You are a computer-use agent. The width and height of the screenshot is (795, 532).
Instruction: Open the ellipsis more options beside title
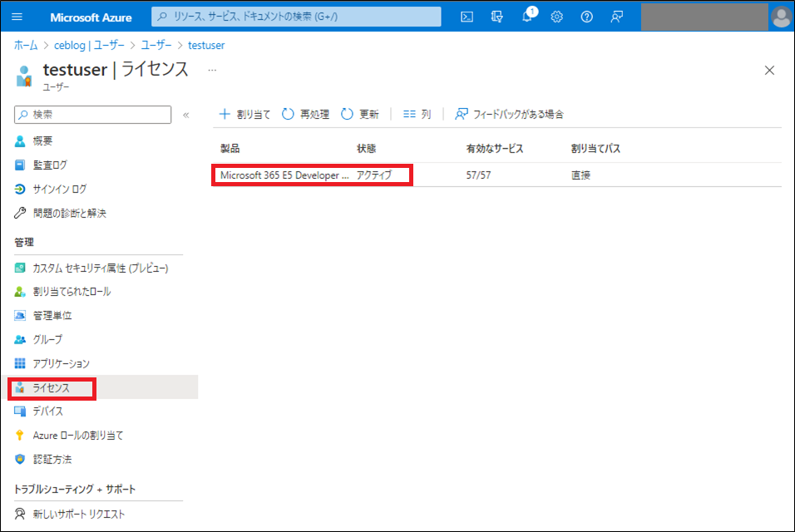click(x=212, y=70)
